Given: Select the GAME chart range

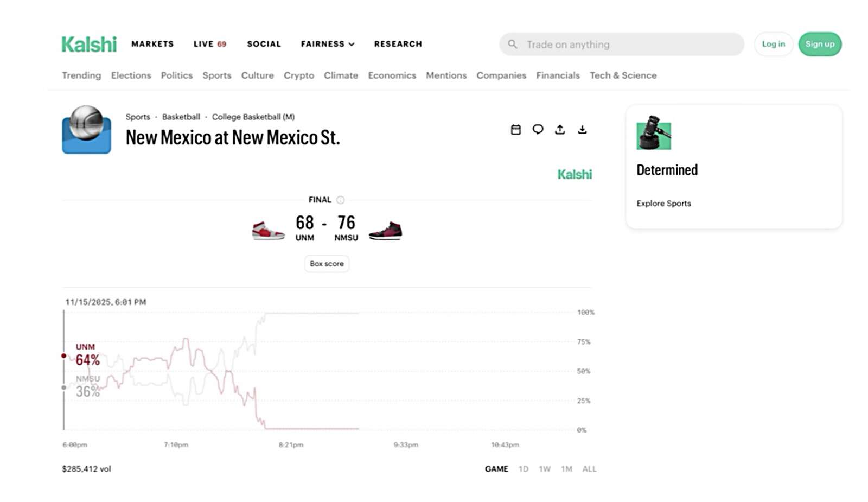Looking at the screenshot, I should point(496,469).
